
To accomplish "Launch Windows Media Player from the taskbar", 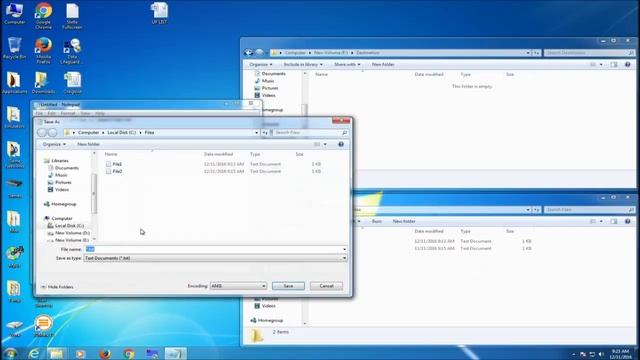I will coord(80,353).
